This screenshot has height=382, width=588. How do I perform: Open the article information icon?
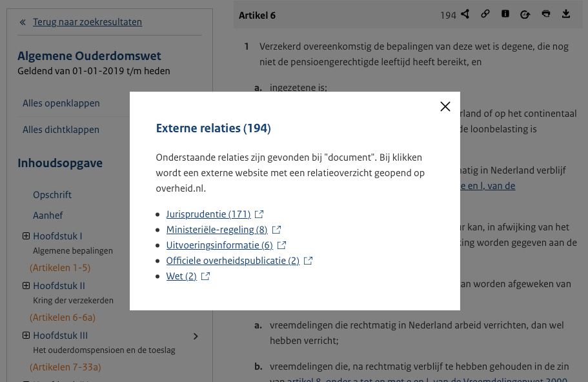(x=505, y=14)
